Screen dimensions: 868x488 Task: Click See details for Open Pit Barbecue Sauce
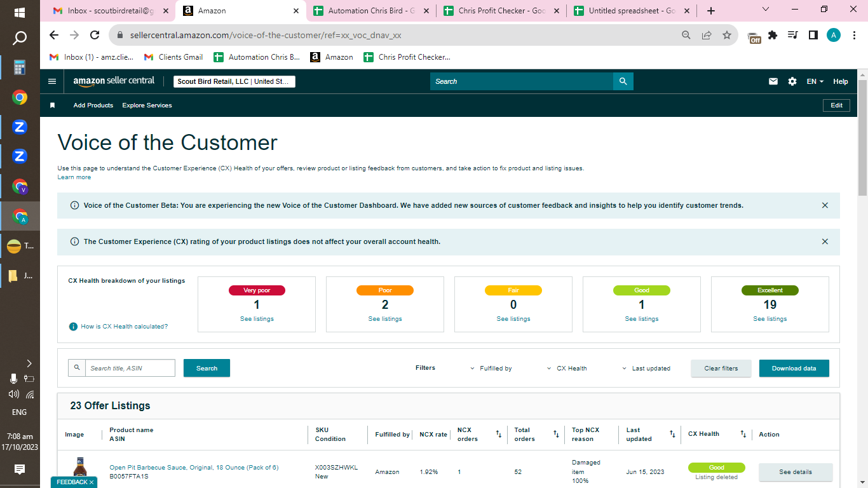pyautogui.click(x=796, y=472)
